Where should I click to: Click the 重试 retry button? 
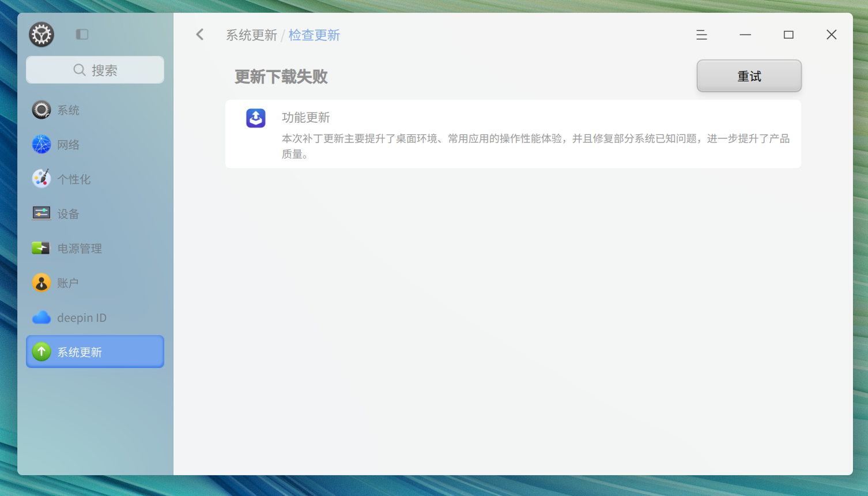(x=749, y=76)
